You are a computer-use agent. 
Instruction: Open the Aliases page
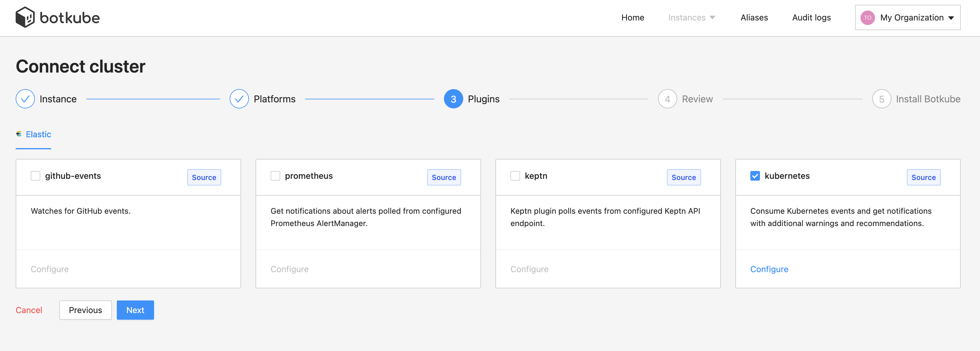754,17
